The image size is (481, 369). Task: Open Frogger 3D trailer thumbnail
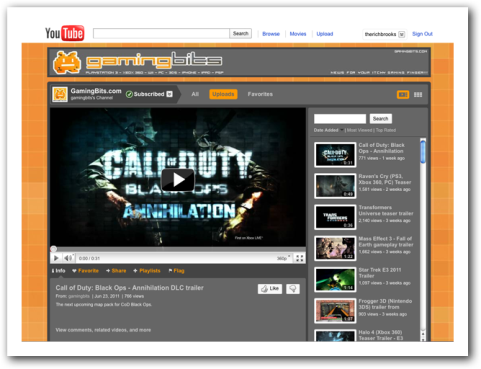(x=335, y=311)
